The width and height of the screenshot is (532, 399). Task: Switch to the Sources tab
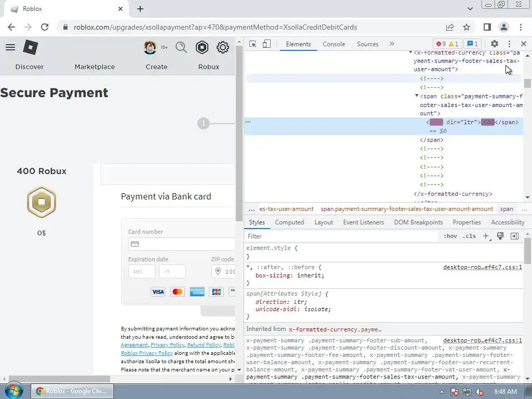367,44
